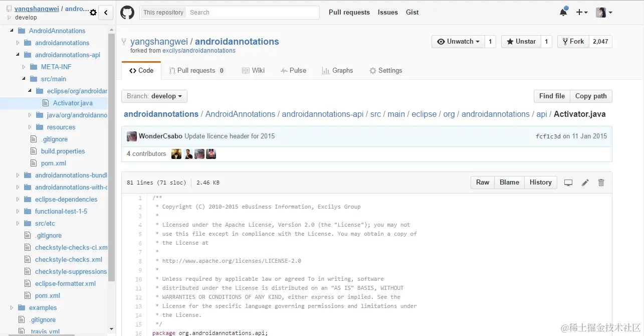This screenshot has height=336, width=644.
Task: Open checkstyle-suppressions file in the tree
Action: click(71, 272)
